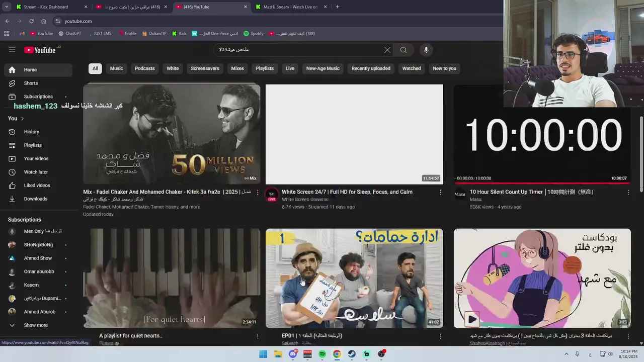This screenshot has width=644, height=362.
Task: Select the All filter chip
Action: pos(95,68)
